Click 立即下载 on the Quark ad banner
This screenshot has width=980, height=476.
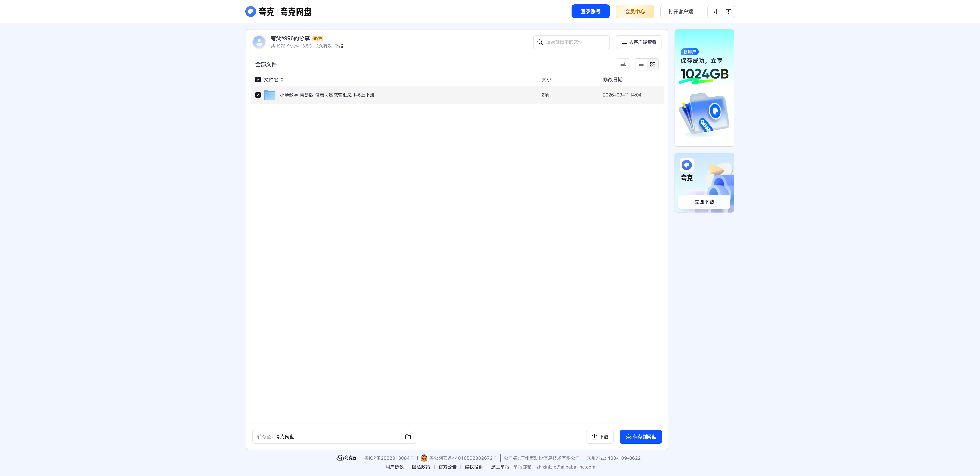[704, 202]
